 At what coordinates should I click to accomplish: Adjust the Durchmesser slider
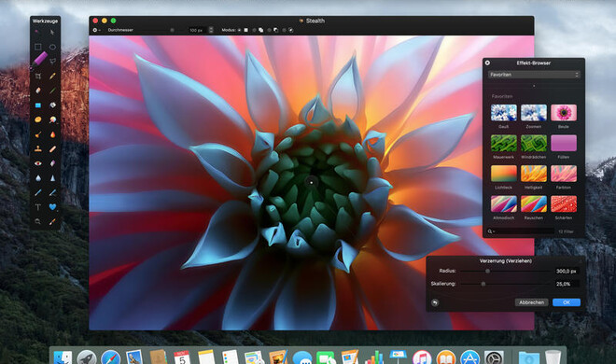point(172,30)
